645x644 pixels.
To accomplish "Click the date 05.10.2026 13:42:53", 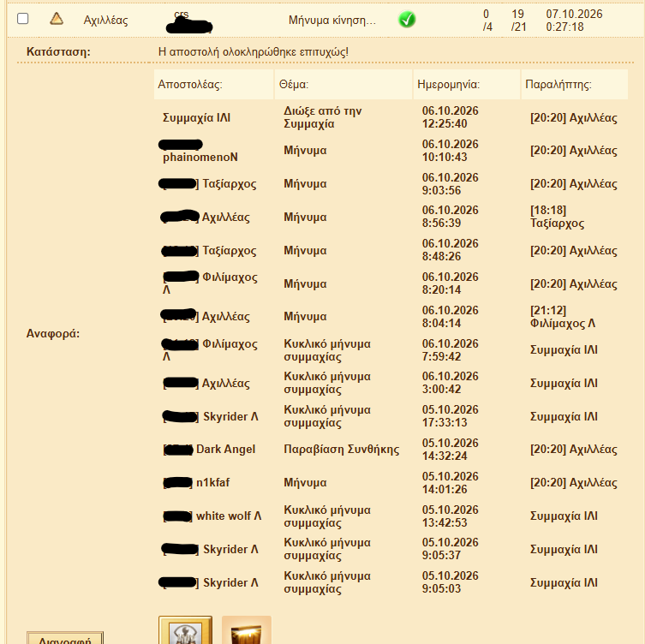I will click(x=450, y=516).
